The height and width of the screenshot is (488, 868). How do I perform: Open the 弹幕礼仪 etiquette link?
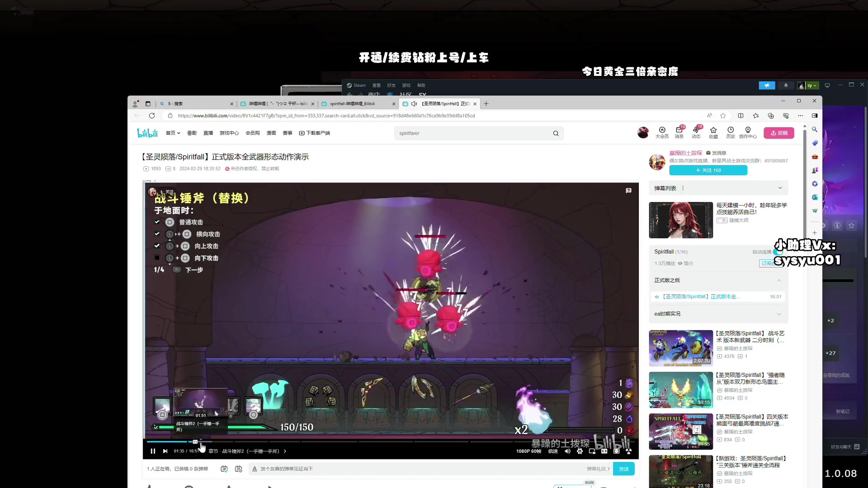click(x=598, y=469)
